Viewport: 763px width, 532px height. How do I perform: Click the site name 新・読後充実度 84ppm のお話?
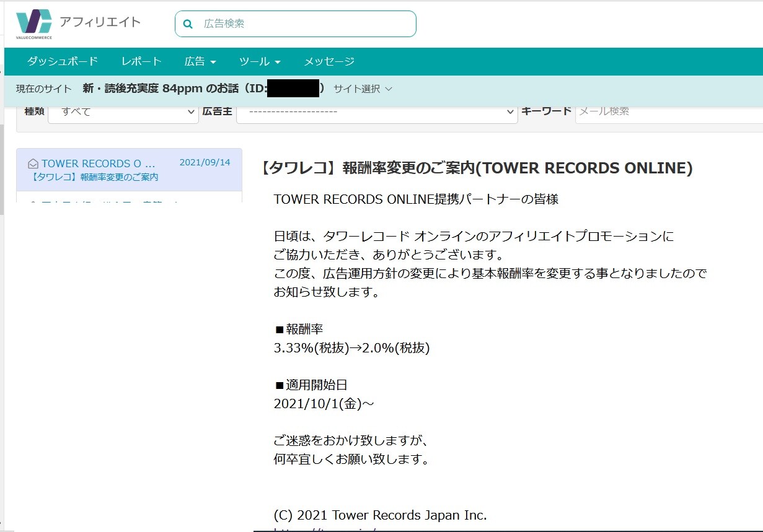[161, 89]
